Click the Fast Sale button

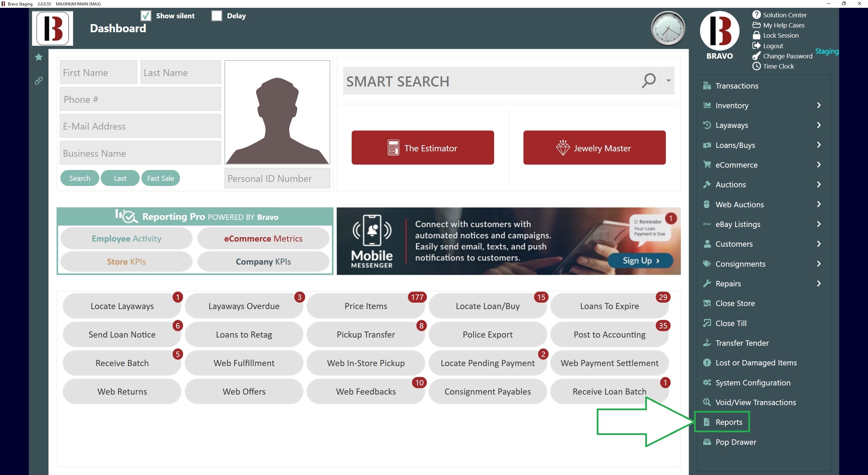click(160, 178)
